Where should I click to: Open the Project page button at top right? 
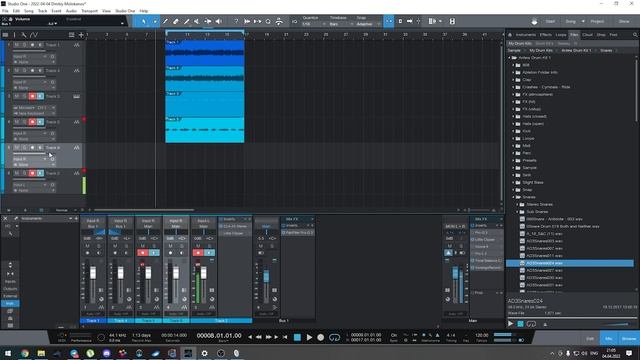(x=597, y=21)
